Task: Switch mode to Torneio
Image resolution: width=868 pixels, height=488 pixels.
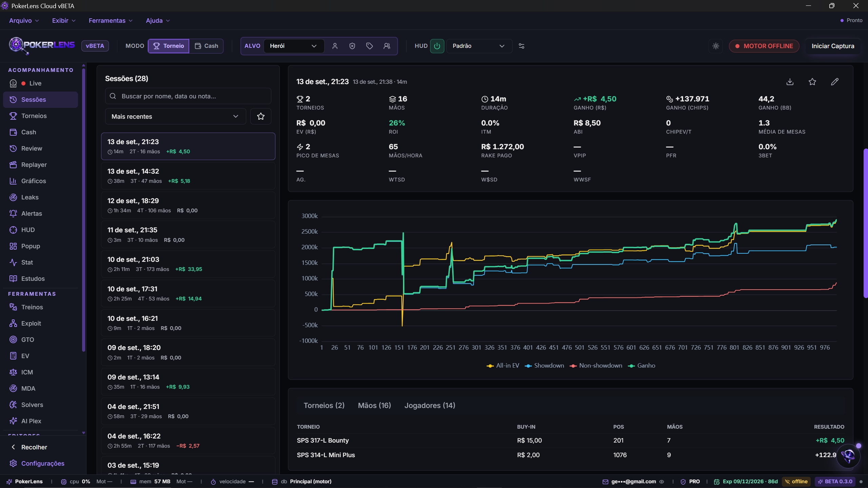Action: [169, 46]
